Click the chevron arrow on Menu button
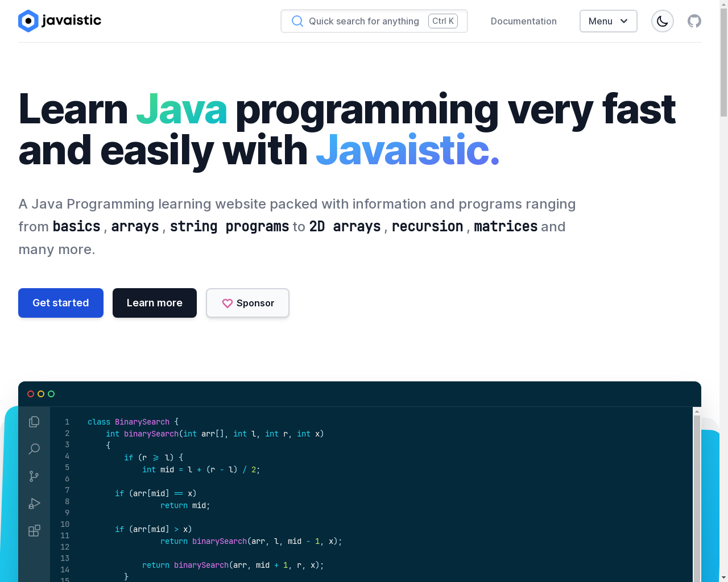 point(624,21)
